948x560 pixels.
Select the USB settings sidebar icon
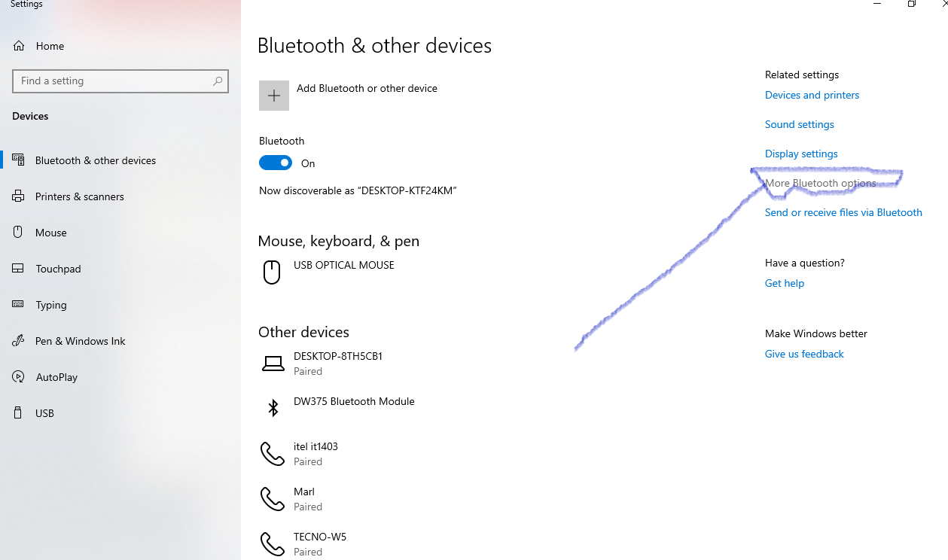point(18,413)
